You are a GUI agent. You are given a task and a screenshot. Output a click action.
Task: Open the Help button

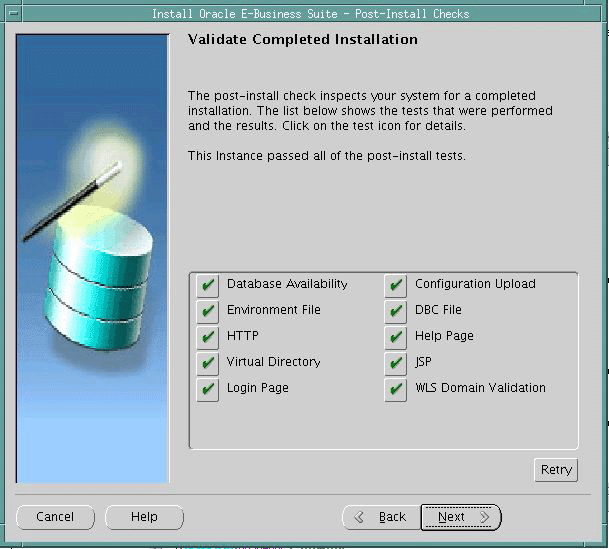pyautogui.click(x=144, y=517)
